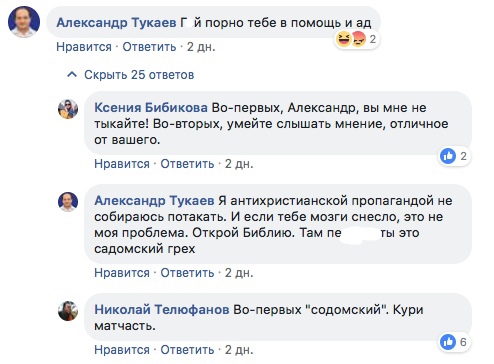
Task: Open Ксения Бибикова's profile picture
Action: [x=68, y=109]
